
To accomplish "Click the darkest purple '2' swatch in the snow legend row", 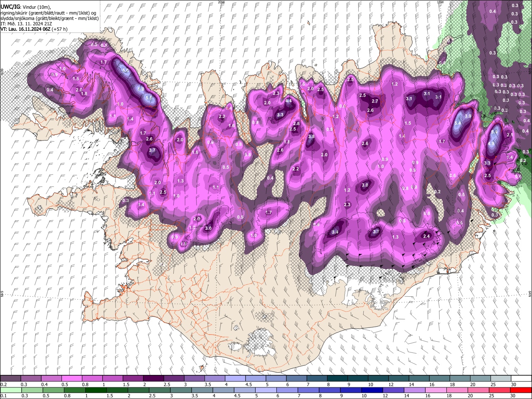I will point(153,379).
